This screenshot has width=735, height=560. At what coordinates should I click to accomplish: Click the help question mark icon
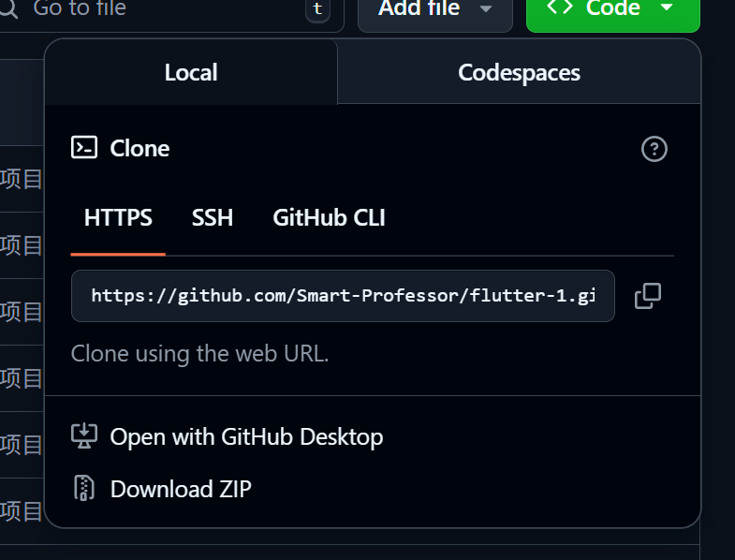click(654, 149)
